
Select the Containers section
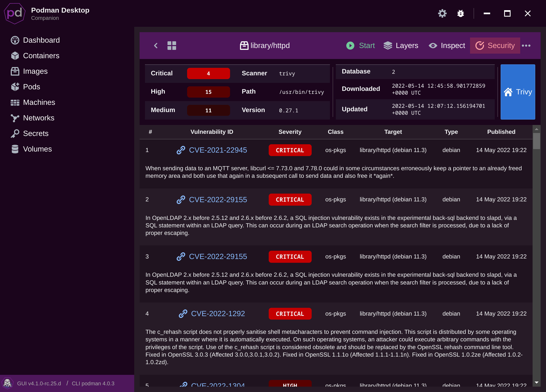tap(41, 56)
